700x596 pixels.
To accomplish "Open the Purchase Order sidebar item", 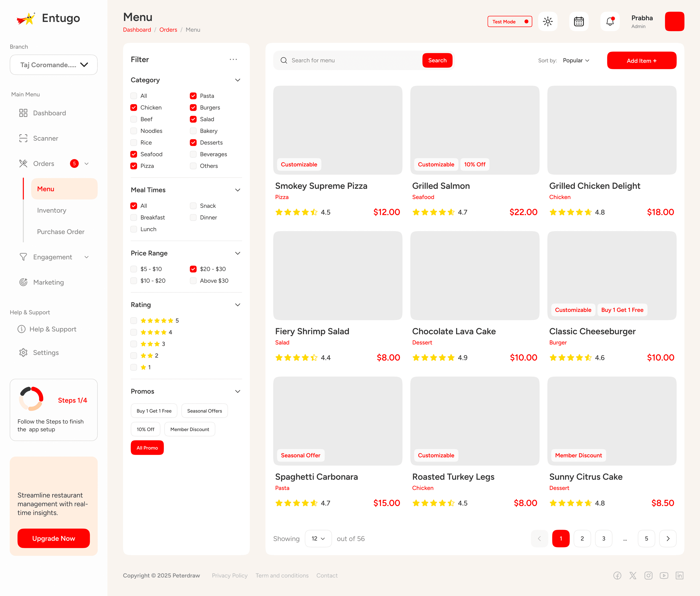I will (x=61, y=232).
